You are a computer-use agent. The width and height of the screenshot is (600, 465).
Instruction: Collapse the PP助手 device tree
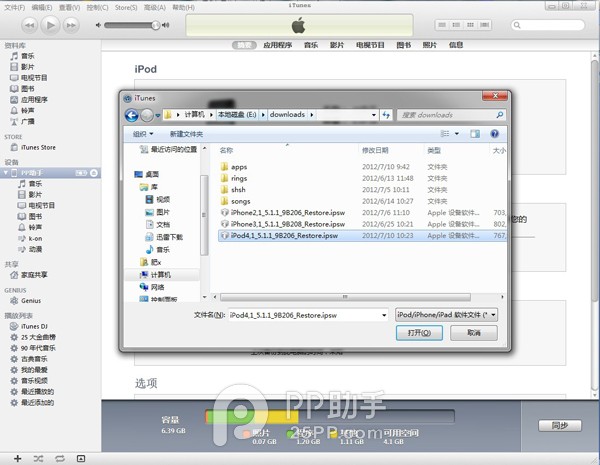[5, 173]
